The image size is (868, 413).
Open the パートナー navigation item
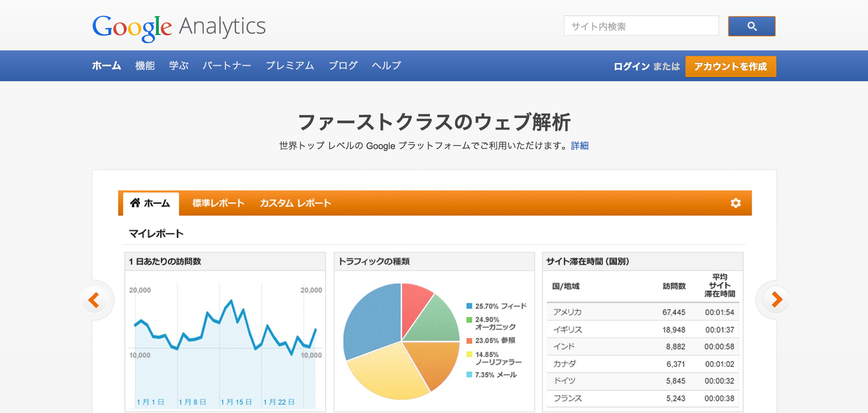[x=227, y=66]
